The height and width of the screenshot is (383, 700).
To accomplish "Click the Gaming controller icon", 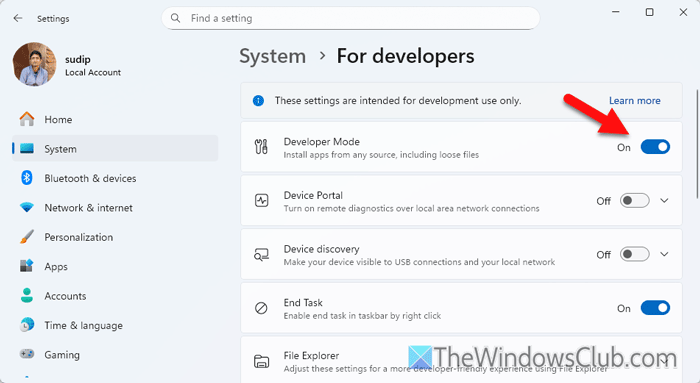I will click(27, 354).
